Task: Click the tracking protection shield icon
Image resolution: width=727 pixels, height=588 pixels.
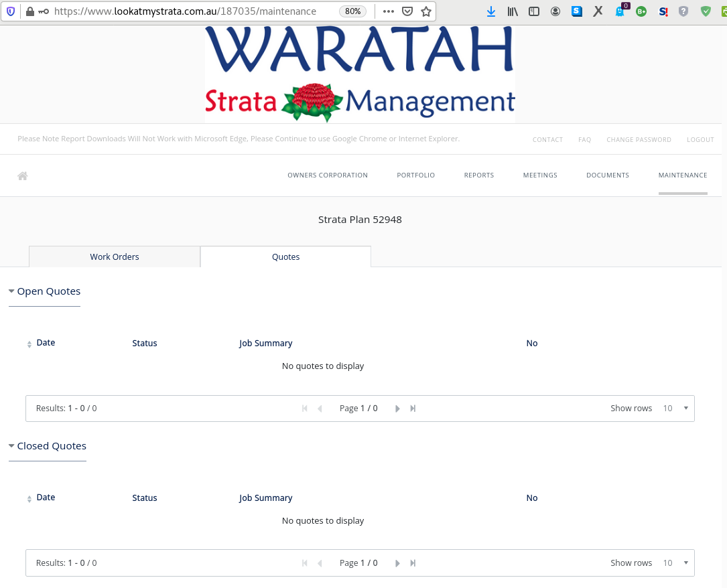Action: coord(11,11)
